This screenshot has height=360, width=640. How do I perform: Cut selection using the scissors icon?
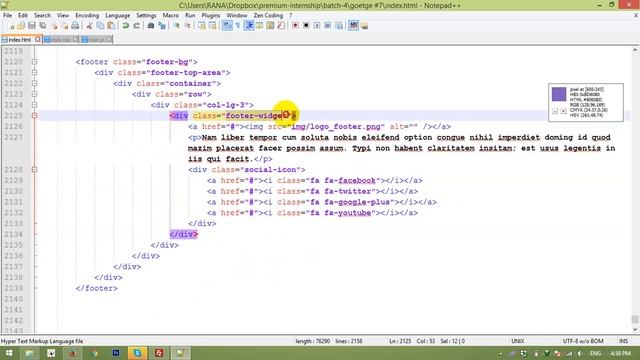click(89, 26)
